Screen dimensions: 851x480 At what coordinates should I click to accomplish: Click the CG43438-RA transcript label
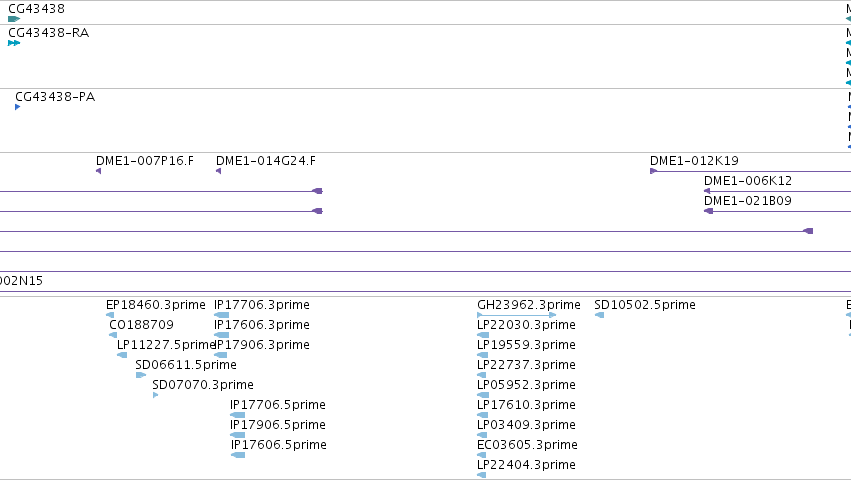(49, 33)
